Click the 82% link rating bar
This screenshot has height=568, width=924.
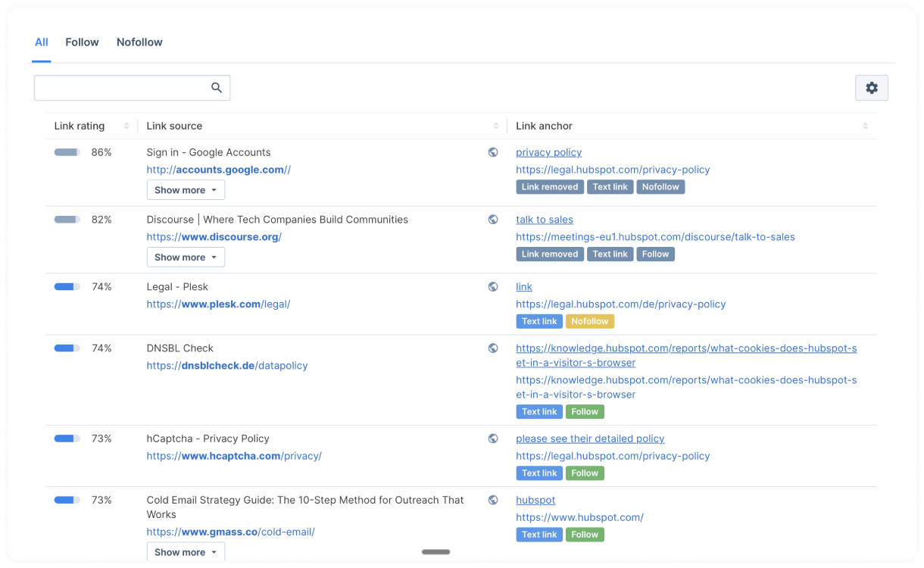point(67,220)
